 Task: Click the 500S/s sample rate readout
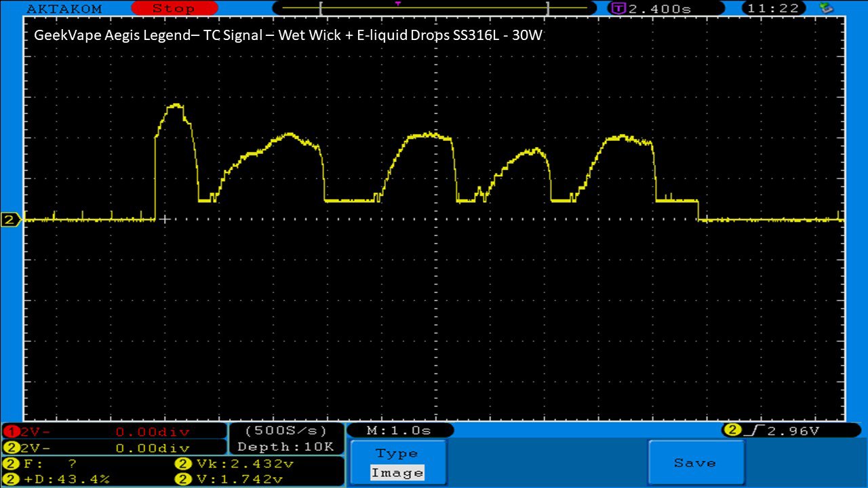point(285,430)
